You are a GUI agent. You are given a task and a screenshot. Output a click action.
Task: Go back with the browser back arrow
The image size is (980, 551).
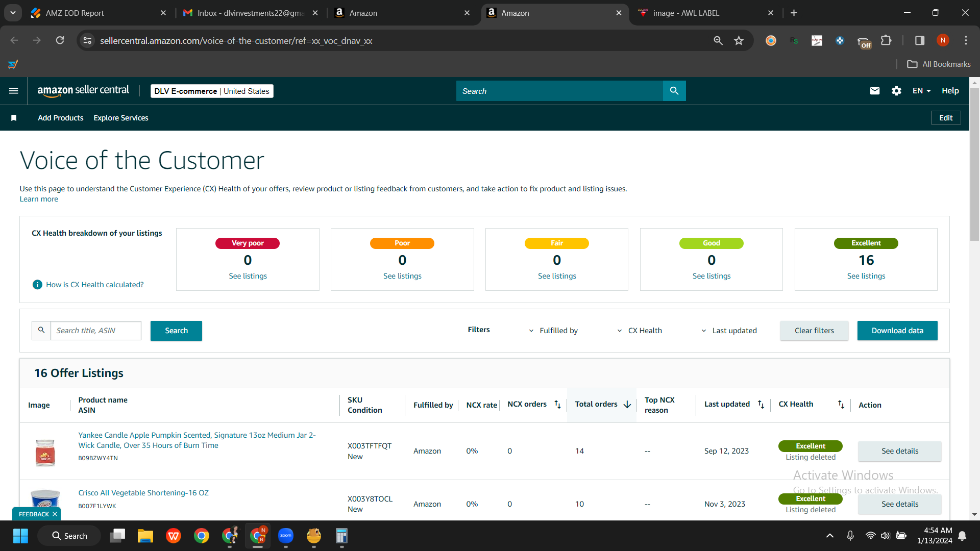(14, 40)
